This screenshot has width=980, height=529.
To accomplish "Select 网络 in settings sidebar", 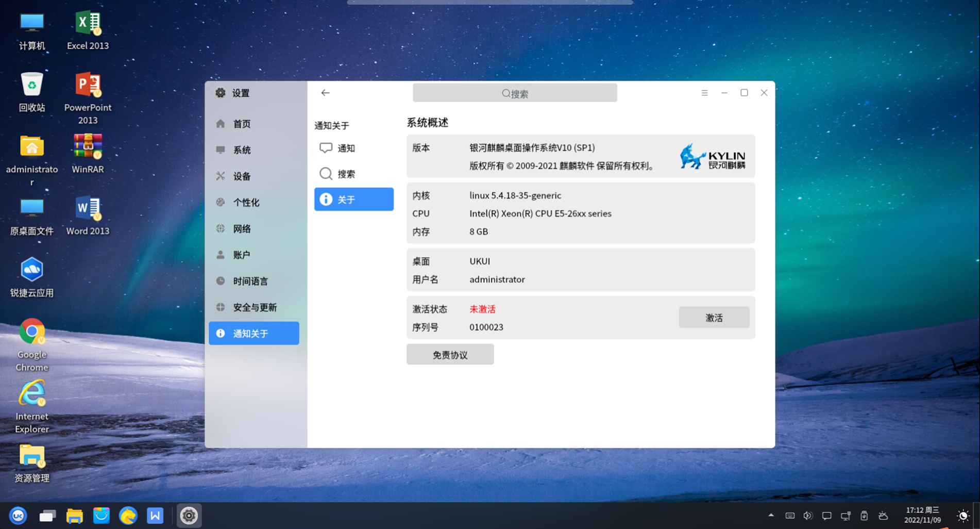I will pyautogui.click(x=254, y=229).
